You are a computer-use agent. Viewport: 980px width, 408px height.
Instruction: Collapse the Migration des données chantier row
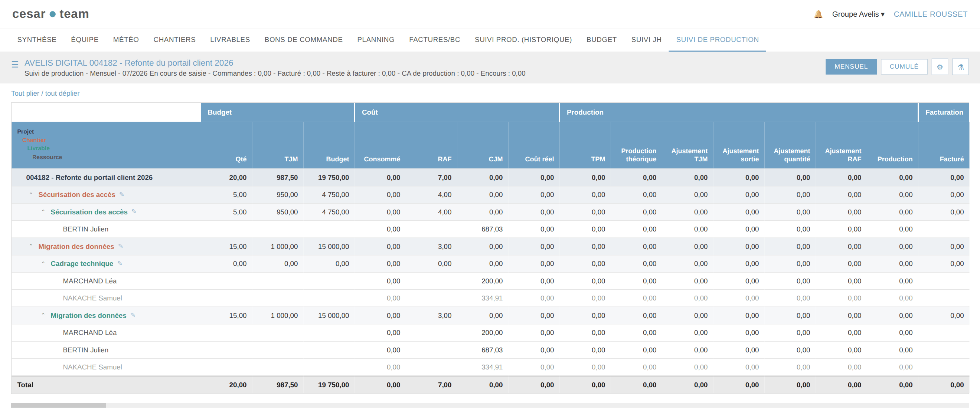tap(31, 246)
